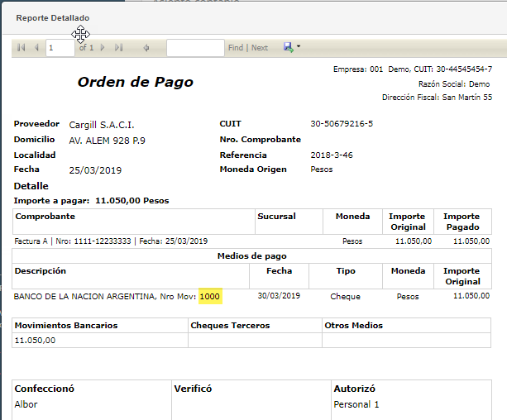Click Importe a pagar 11.050,00 Pesos
The image size is (507, 420).
91,201
